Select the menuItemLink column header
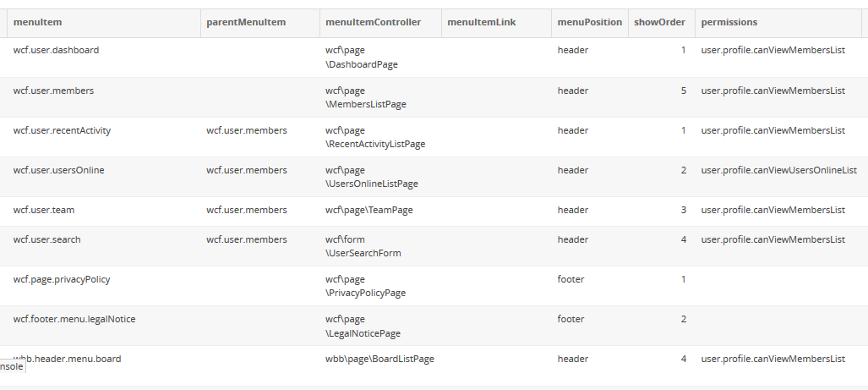 [481, 22]
